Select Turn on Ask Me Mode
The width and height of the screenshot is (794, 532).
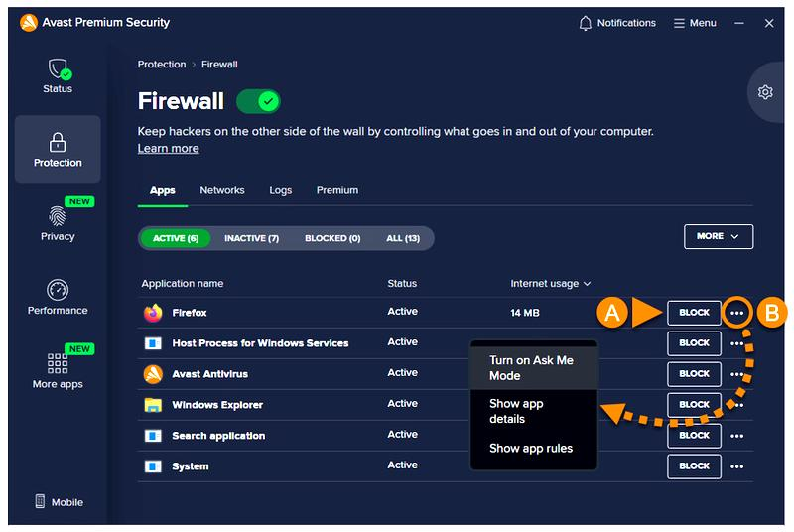pyautogui.click(x=534, y=368)
